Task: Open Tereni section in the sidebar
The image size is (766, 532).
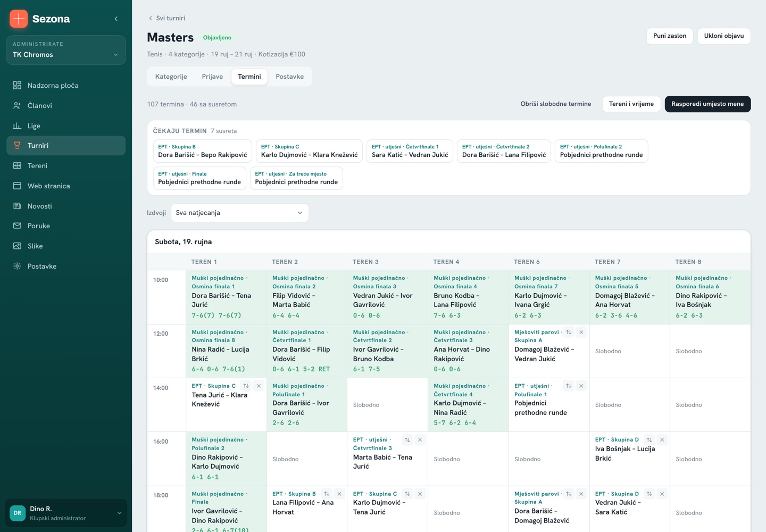Action: point(66,165)
